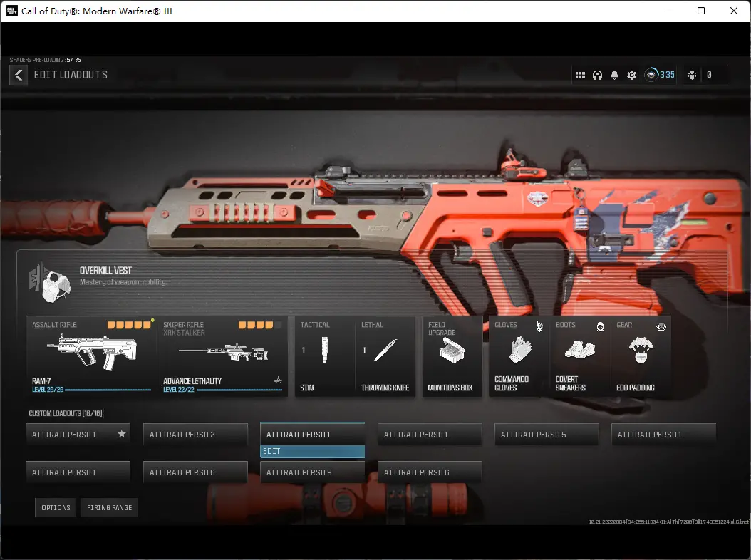Click the small perk icon beside GEAR label
Screen dimensions: 751x560
tap(661, 327)
